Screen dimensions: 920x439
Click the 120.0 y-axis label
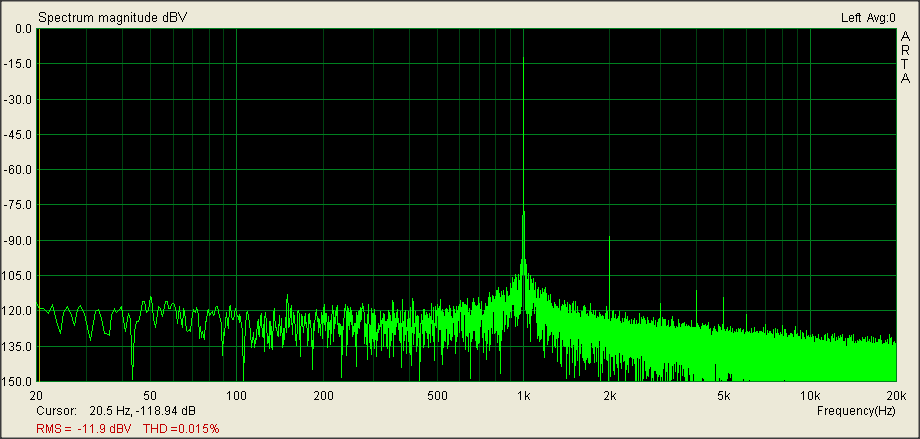18,310
